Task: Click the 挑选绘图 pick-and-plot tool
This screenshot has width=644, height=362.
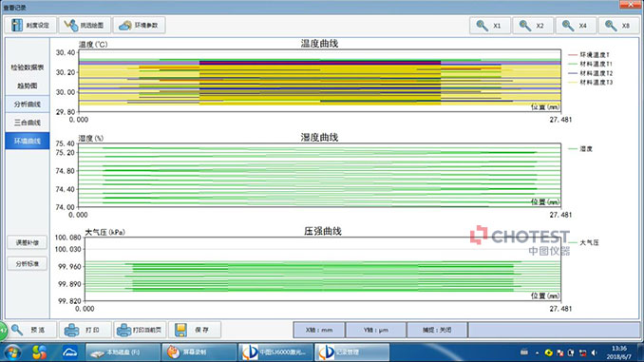Action: [x=85, y=25]
